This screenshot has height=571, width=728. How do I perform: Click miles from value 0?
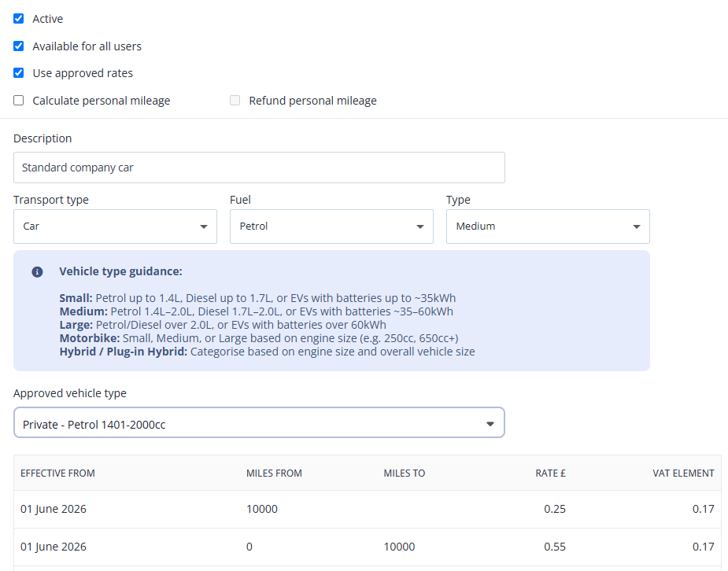pyautogui.click(x=249, y=547)
